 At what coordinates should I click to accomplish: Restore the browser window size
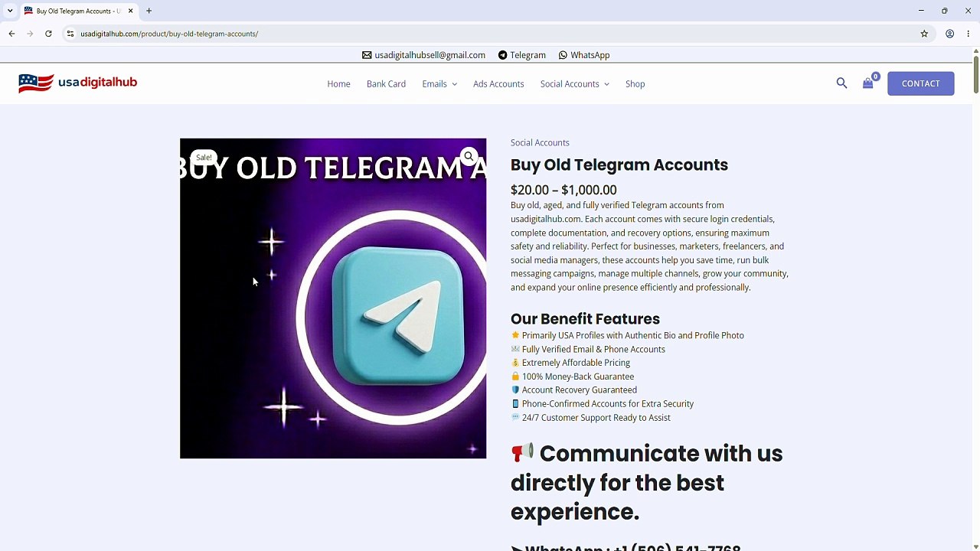[945, 11]
